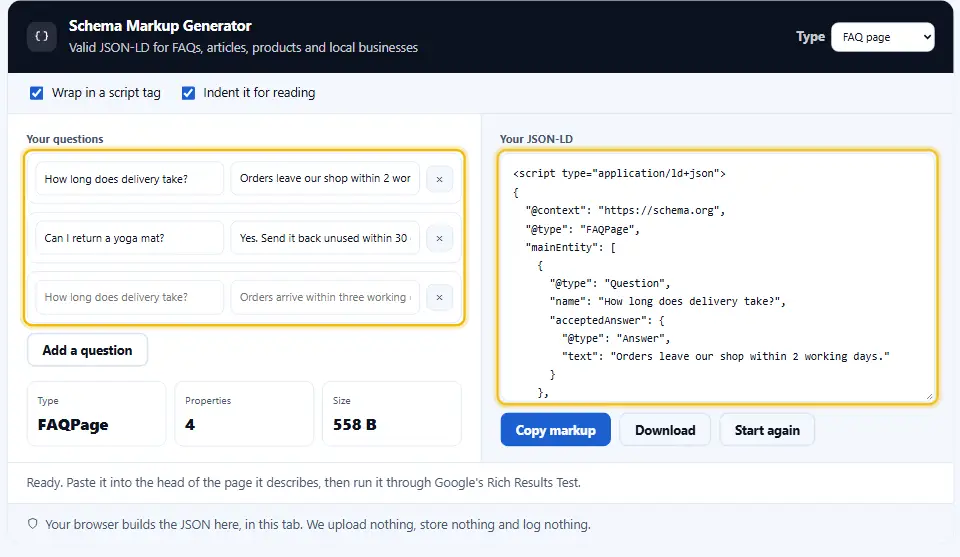
Task: Edit answer field 'Orders leave our shop'
Action: pos(325,178)
